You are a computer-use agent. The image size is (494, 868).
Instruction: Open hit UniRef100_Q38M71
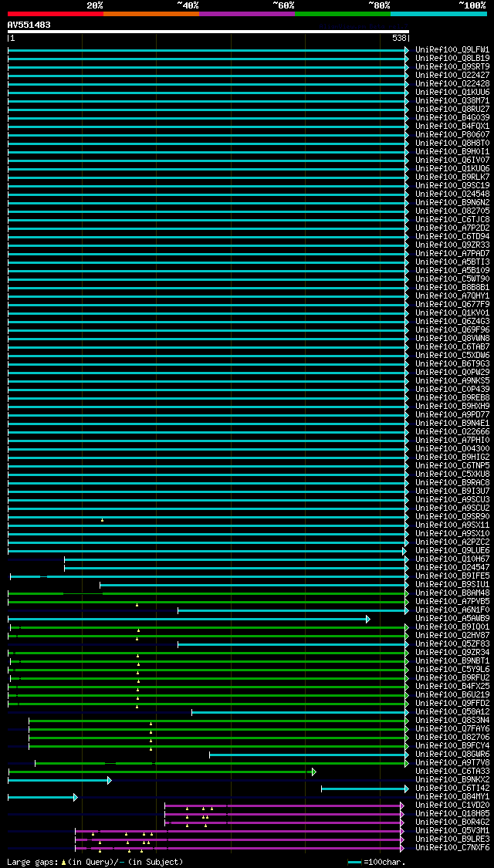click(452, 101)
